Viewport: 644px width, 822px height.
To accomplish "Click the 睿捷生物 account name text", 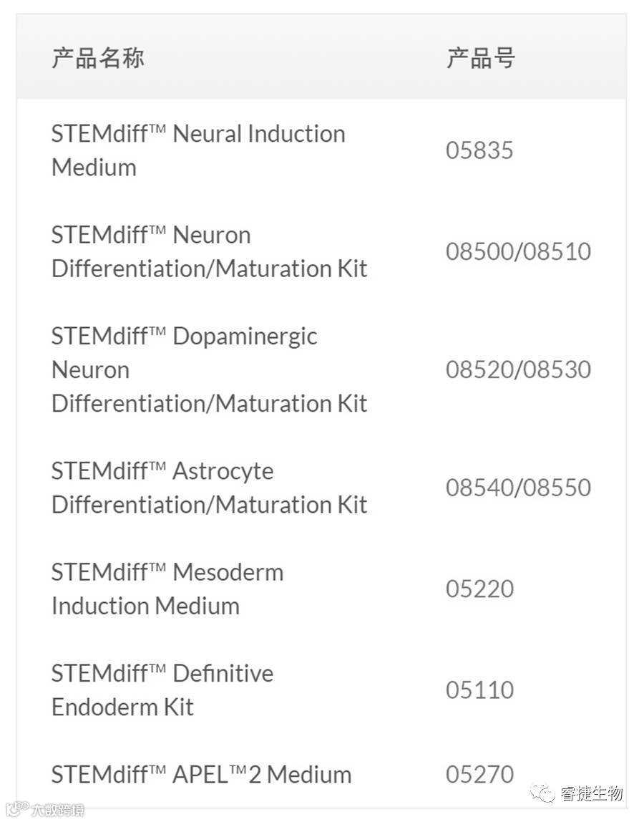I will 591,793.
